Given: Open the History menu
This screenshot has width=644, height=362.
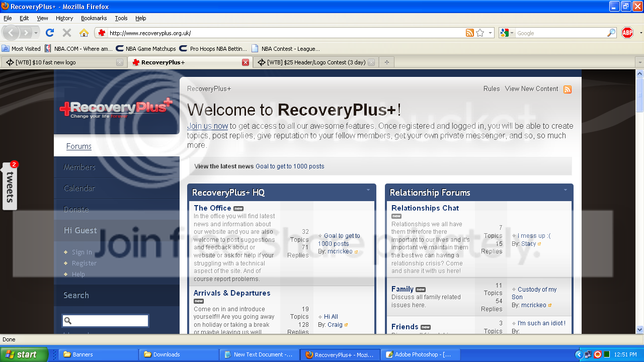Looking at the screenshot, I should pyautogui.click(x=64, y=18).
